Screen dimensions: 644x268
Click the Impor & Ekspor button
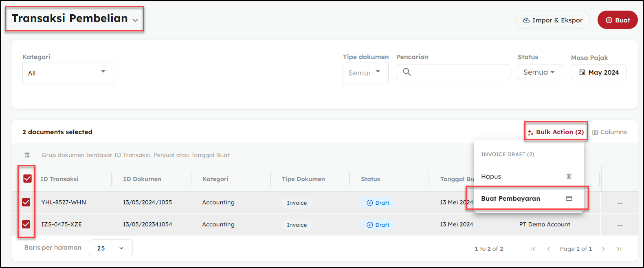pos(552,20)
